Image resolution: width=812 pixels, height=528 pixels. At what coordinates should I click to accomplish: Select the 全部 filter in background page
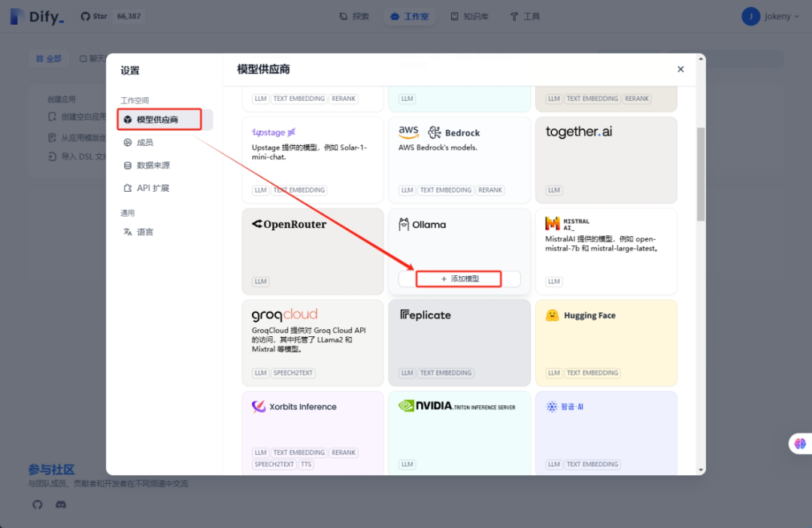tap(49, 59)
